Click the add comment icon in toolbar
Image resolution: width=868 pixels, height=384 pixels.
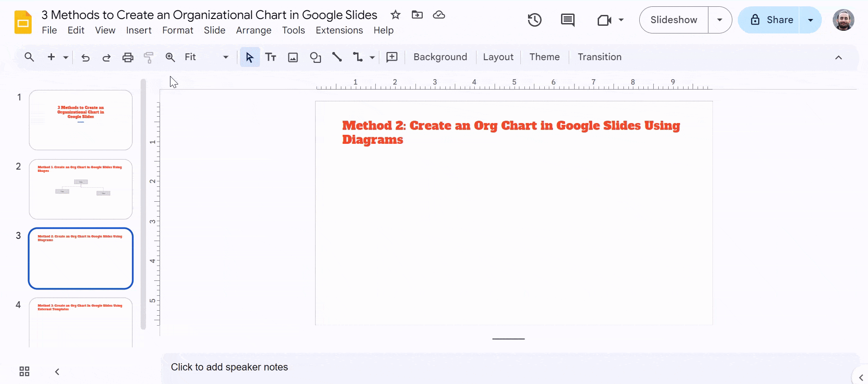[392, 57]
